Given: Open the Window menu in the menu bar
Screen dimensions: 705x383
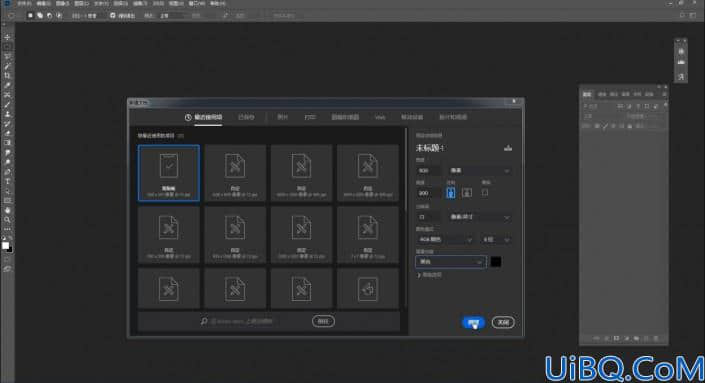Looking at the screenshot, I should tap(196, 4).
